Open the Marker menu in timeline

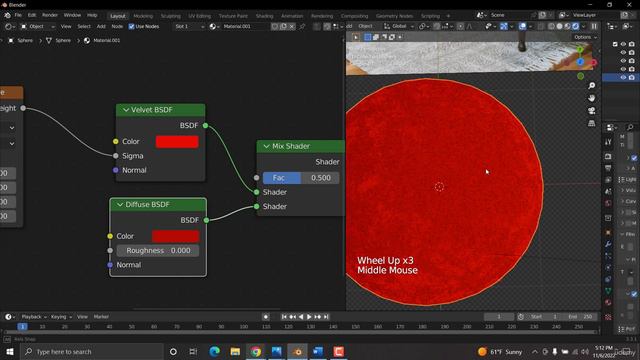tap(101, 317)
